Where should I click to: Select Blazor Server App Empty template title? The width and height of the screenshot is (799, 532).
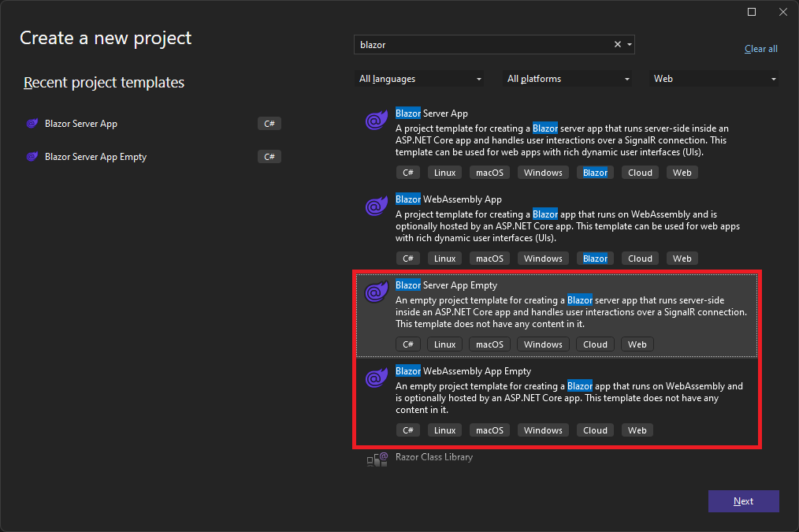point(446,285)
